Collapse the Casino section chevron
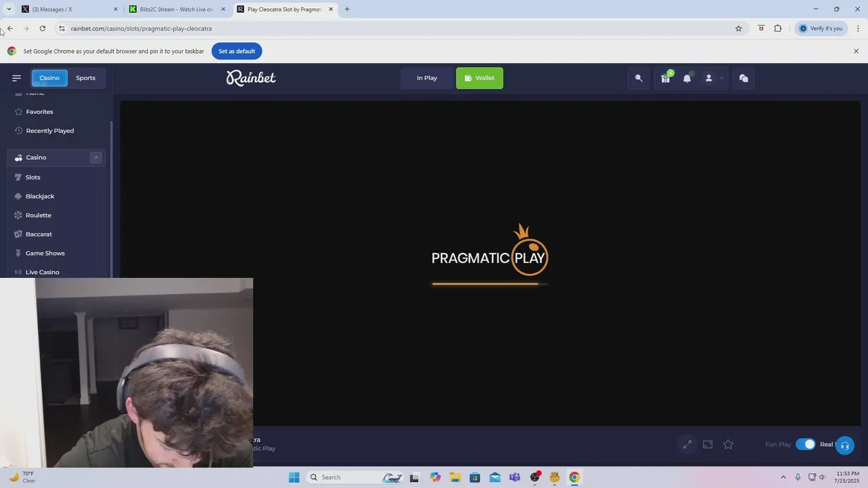 [x=96, y=157]
